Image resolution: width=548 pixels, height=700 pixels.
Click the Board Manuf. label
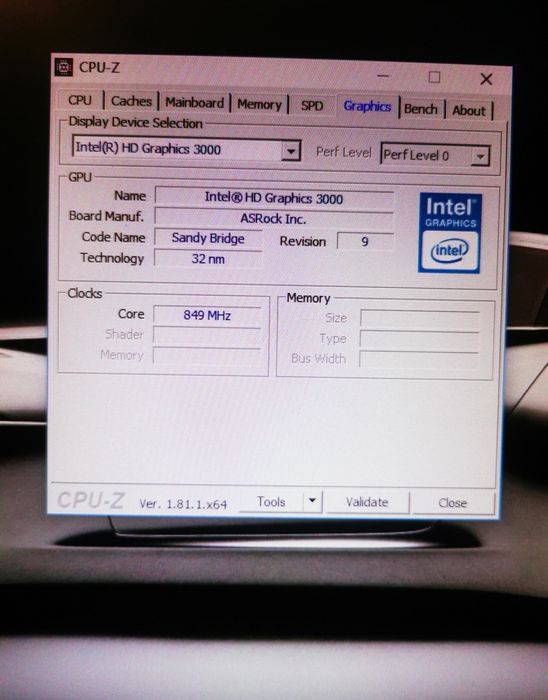coord(106,216)
